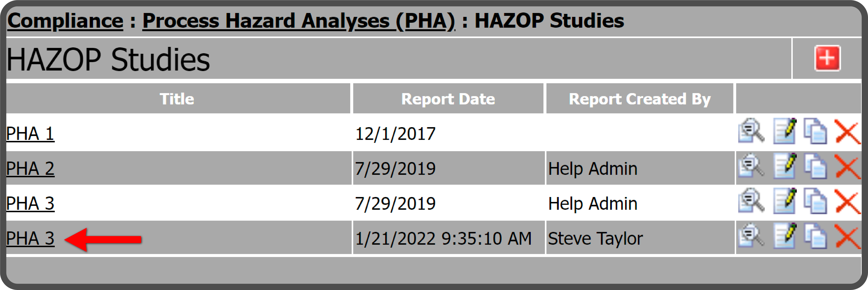The width and height of the screenshot is (868, 290).
Task: Click the red plus add study icon
Action: coord(827,58)
